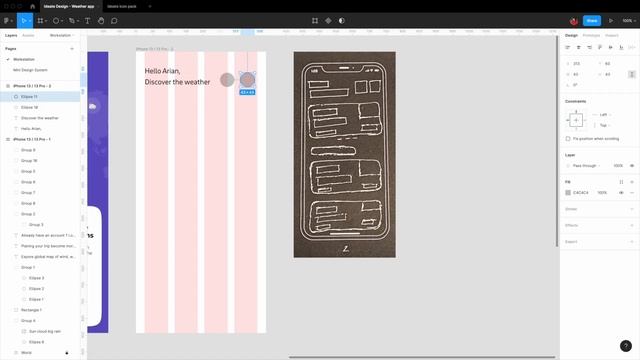This screenshot has height=360, width=640.
Task: Open the distribute spacing options
Action: 631,47
